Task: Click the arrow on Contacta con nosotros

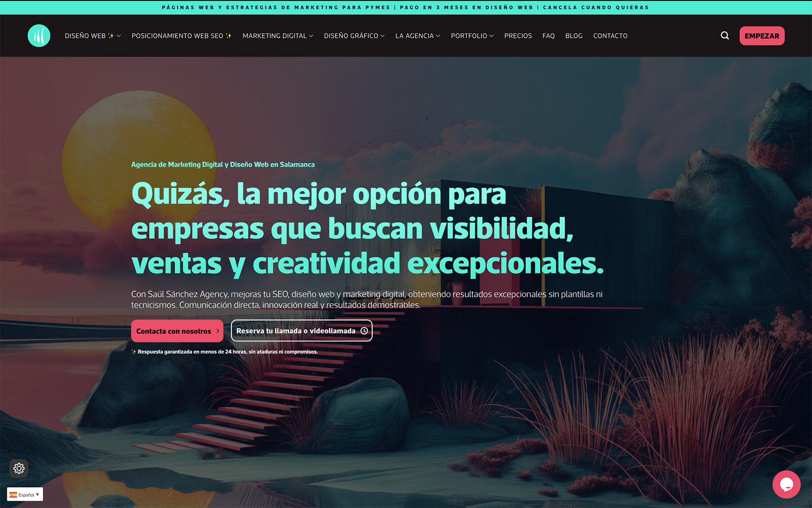Action: tap(217, 331)
